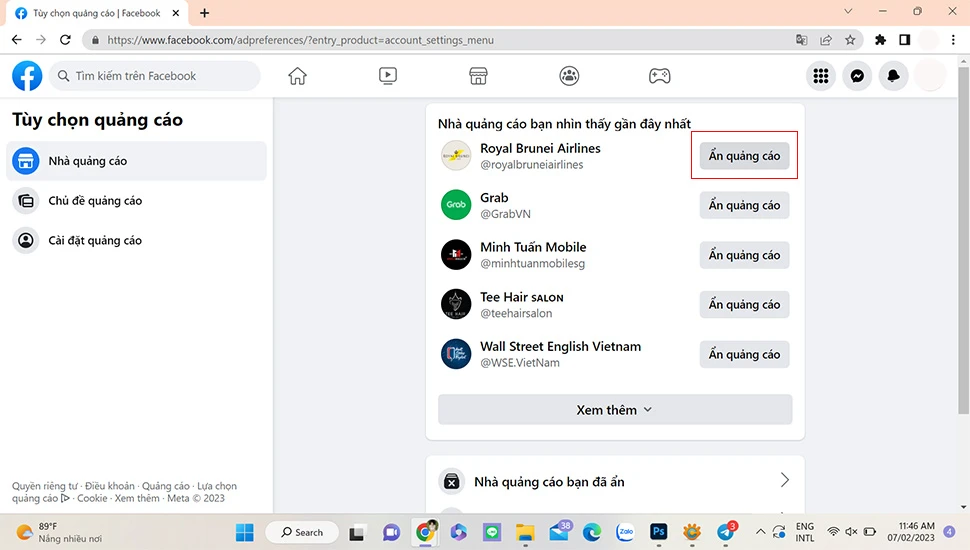Select Chủ đề quảng cáo in sidebar
Screen dimensions: 970x550
[x=95, y=201]
